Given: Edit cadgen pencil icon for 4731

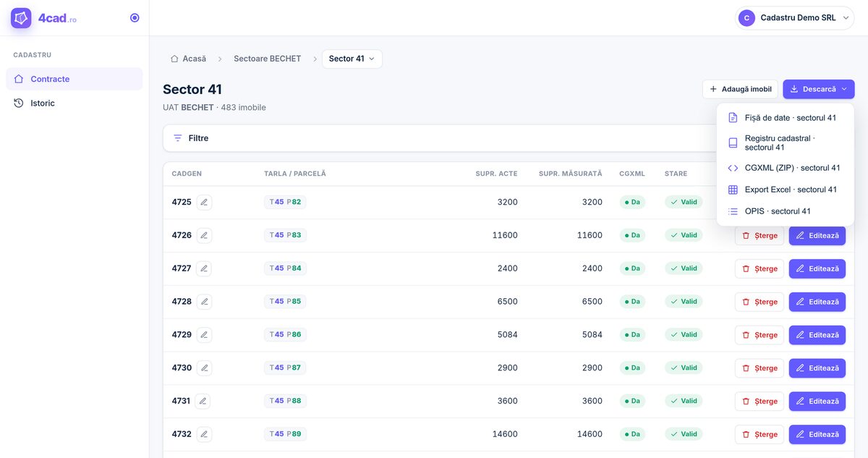Looking at the screenshot, I should [203, 401].
